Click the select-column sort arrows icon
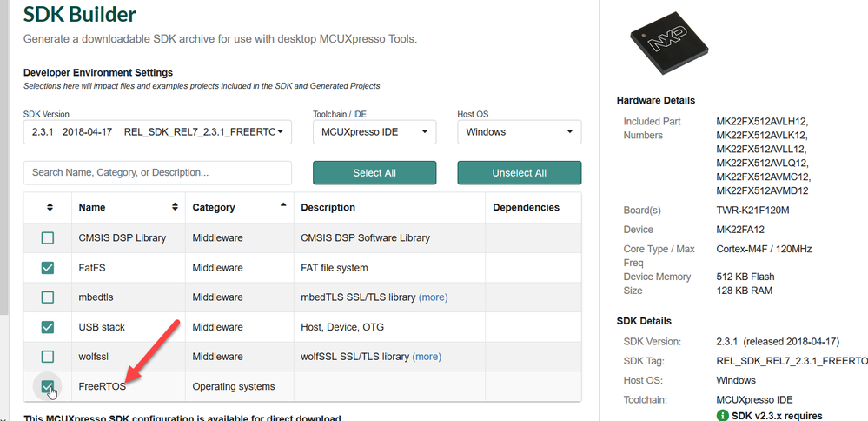This screenshot has height=421, width=868. [x=50, y=207]
